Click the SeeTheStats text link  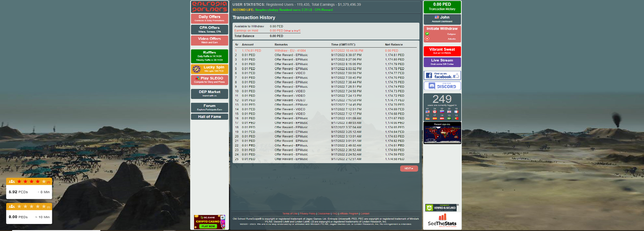(x=442, y=224)
